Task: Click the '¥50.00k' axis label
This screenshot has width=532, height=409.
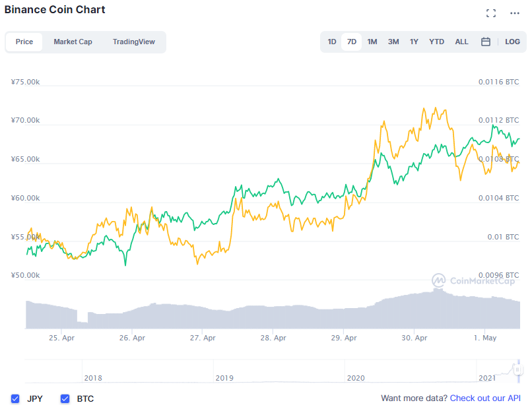Action: 26,275
